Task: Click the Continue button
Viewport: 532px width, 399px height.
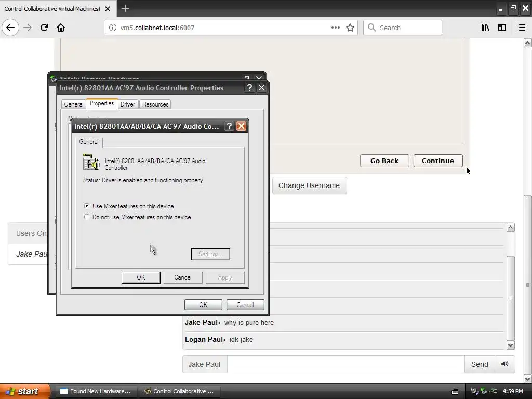Action: (437, 161)
